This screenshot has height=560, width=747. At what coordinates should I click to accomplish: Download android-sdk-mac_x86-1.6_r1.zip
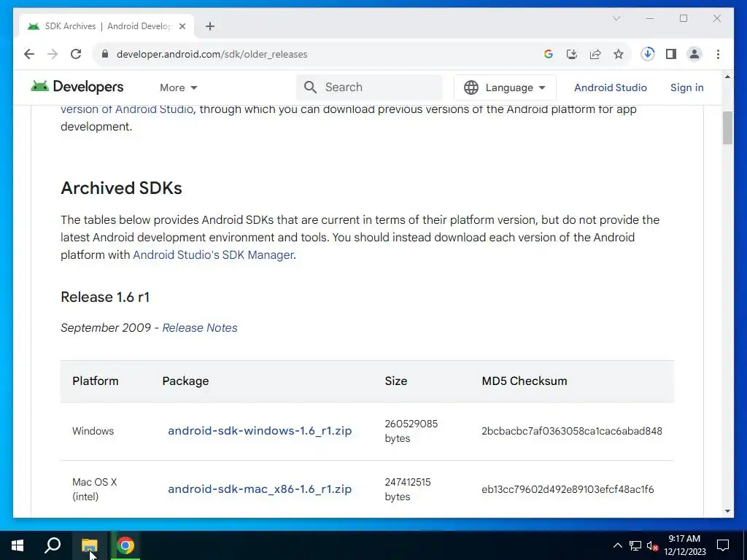[260, 489]
